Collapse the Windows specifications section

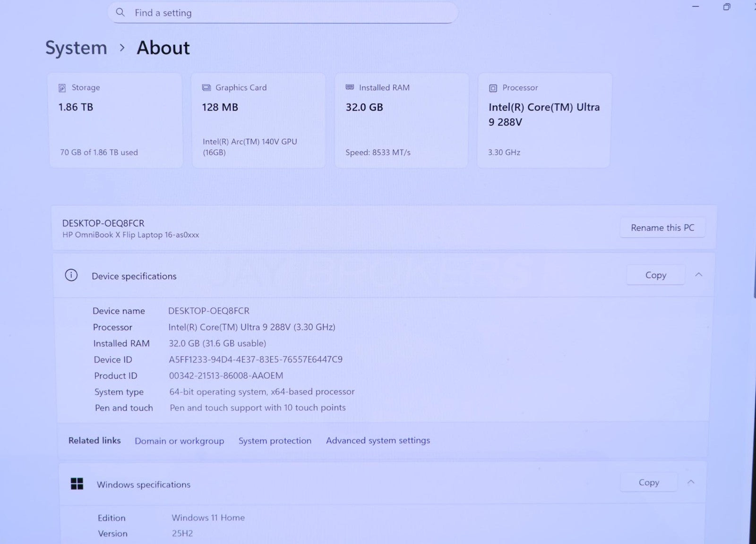[x=691, y=482]
